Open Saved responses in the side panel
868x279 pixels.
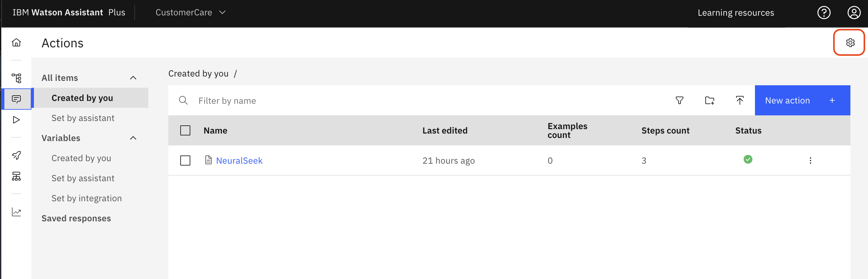[76, 218]
